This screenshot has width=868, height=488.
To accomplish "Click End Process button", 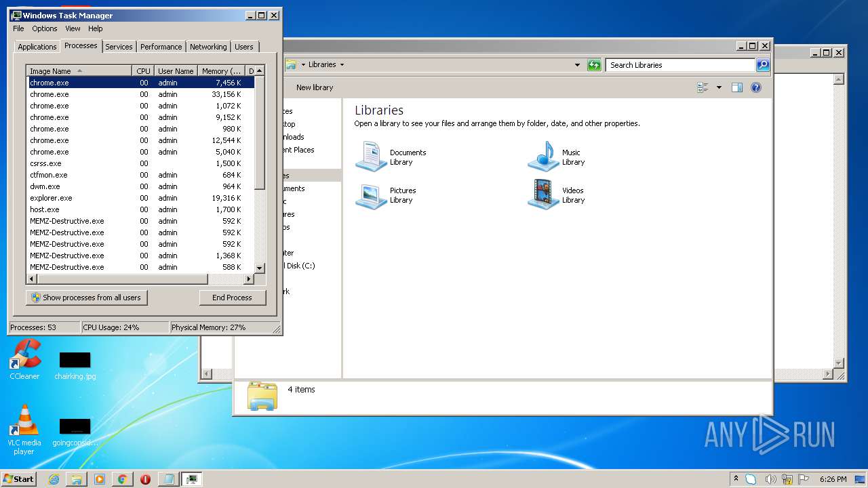I will (x=232, y=298).
